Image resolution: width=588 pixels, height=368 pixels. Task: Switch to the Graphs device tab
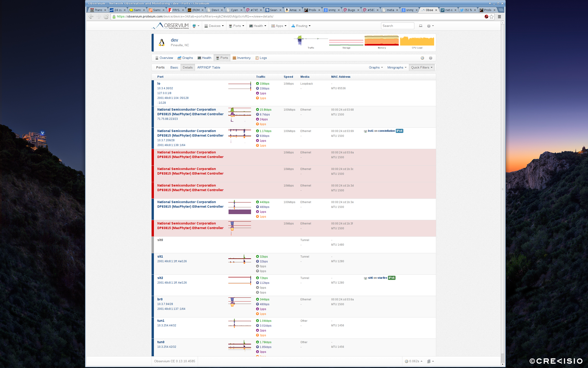(x=185, y=58)
